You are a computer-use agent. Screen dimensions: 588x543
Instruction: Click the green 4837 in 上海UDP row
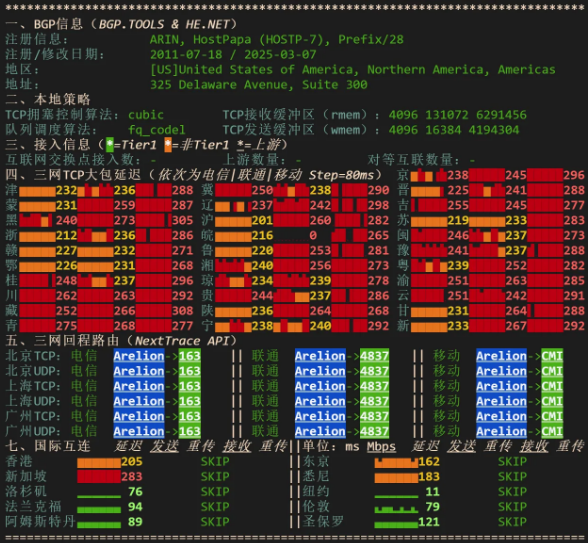point(374,401)
